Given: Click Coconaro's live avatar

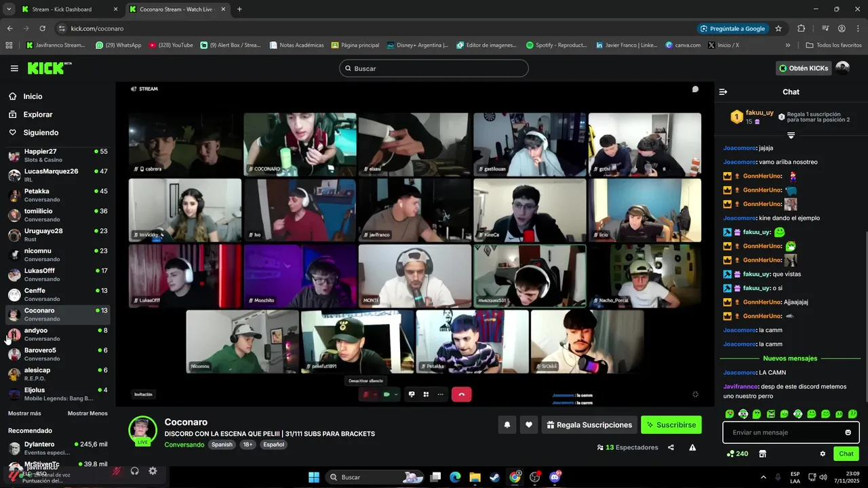Looking at the screenshot, I should click(x=142, y=431).
